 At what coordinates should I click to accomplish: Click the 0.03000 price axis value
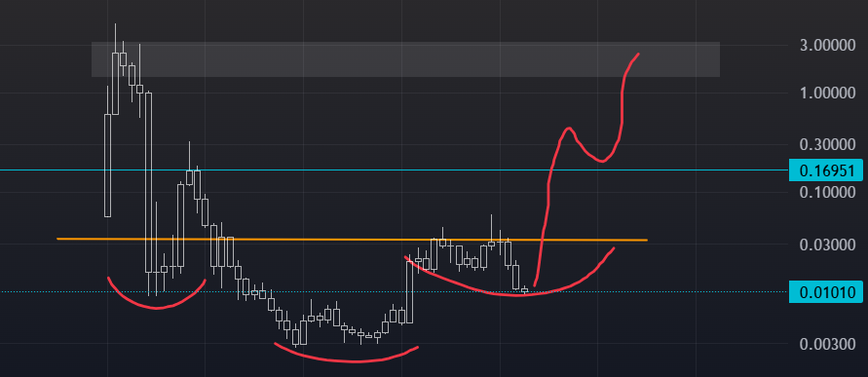828,245
